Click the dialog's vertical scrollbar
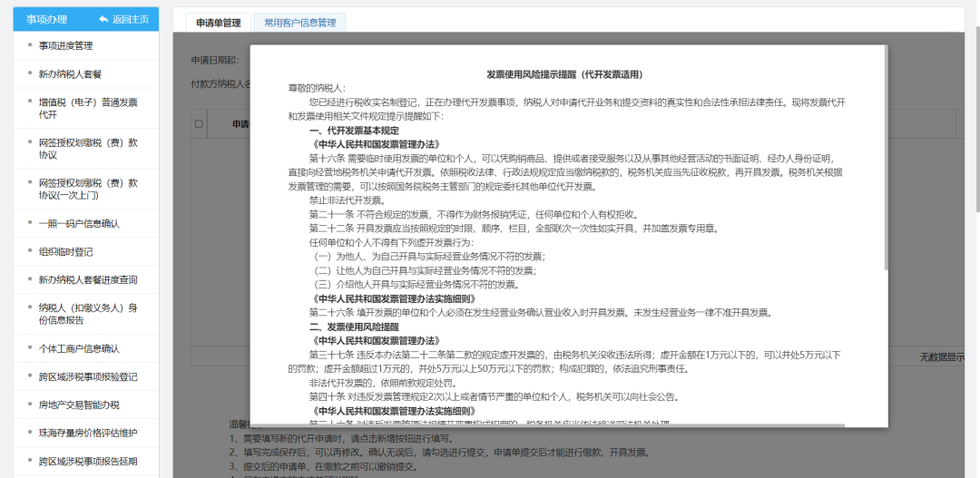Screen dimensions: 980x478 886,158
